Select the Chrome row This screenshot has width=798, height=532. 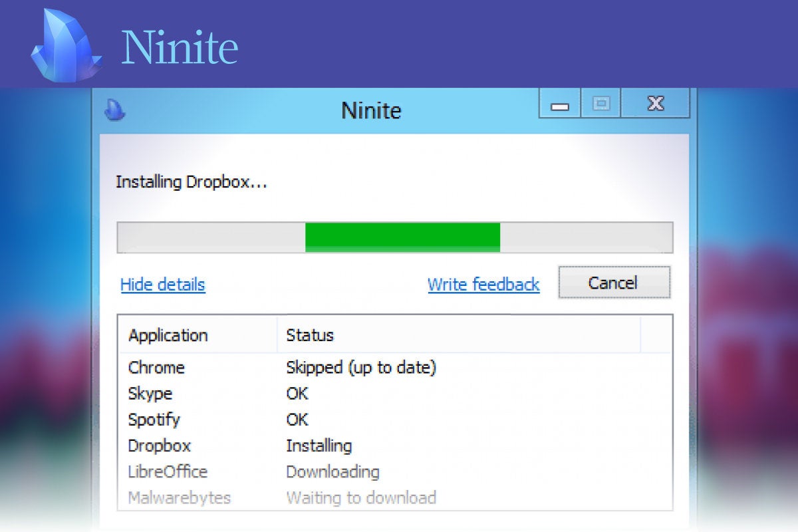click(x=395, y=367)
